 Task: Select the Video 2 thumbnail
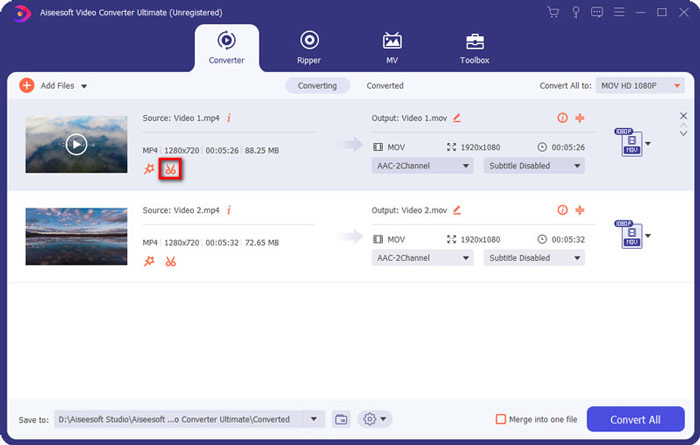point(76,236)
